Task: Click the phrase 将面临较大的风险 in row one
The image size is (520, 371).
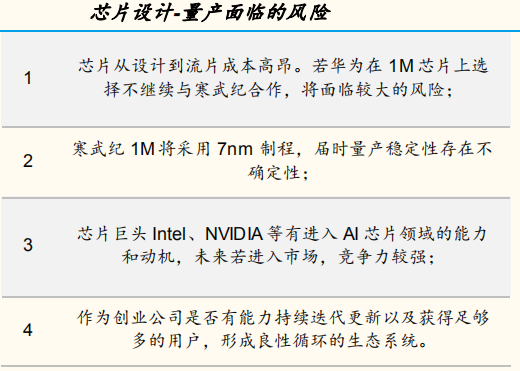Action: [373, 90]
